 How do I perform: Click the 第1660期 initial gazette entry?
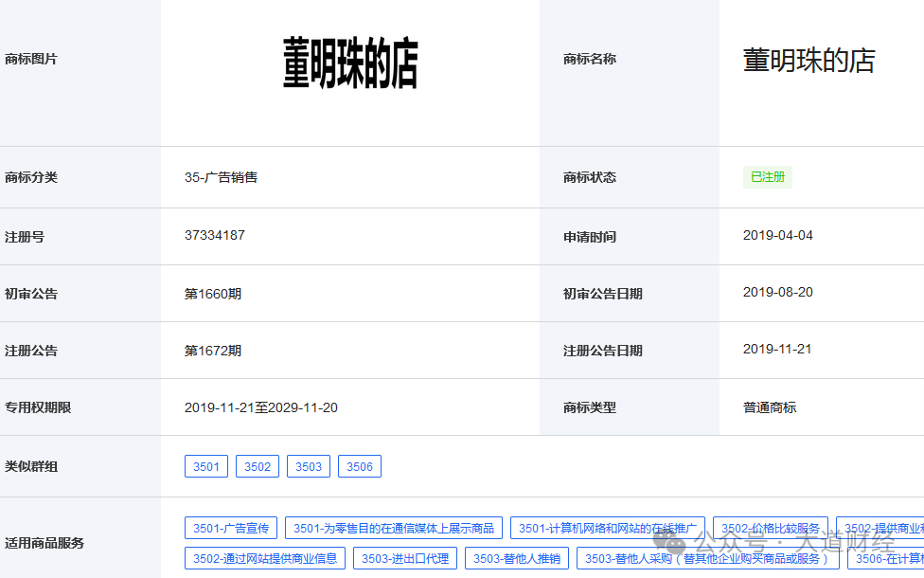click(x=210, y=292)
